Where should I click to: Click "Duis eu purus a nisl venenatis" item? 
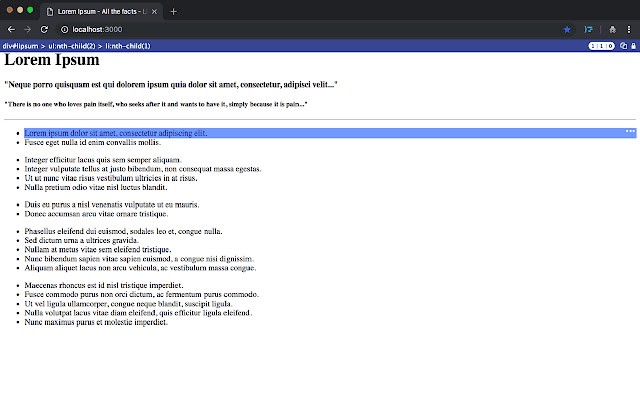(x=112, y=204)
